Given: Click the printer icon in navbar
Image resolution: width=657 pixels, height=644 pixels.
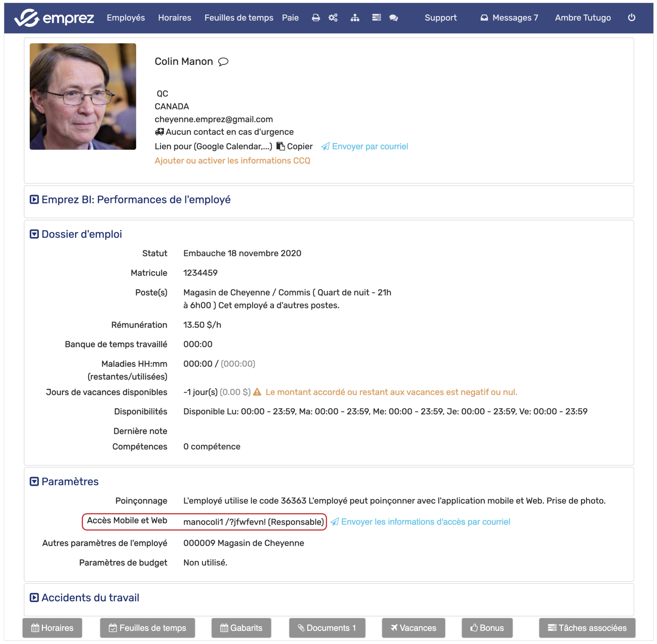Looking at the screenshot, I should coord(315,18).
